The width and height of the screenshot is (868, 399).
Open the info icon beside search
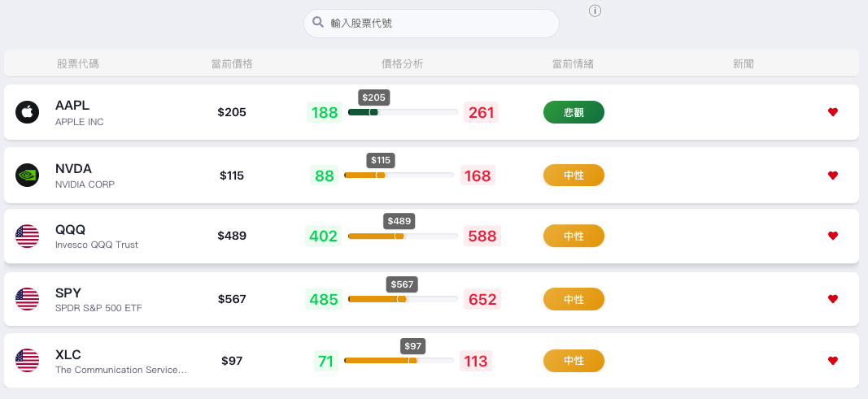click(595, 11)
